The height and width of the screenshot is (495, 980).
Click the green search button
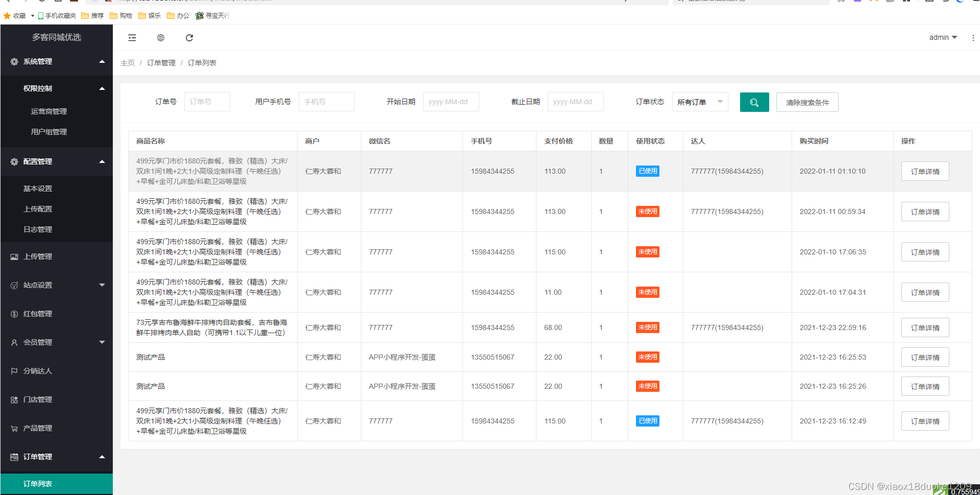click(x=754, y=102)
